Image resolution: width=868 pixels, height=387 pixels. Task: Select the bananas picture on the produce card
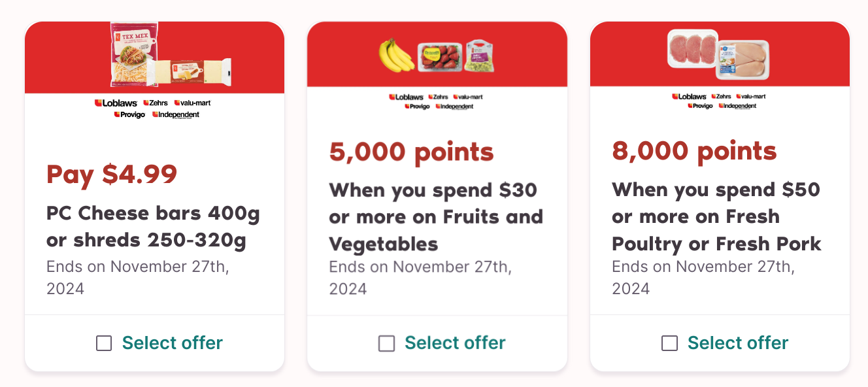(396, 55)
